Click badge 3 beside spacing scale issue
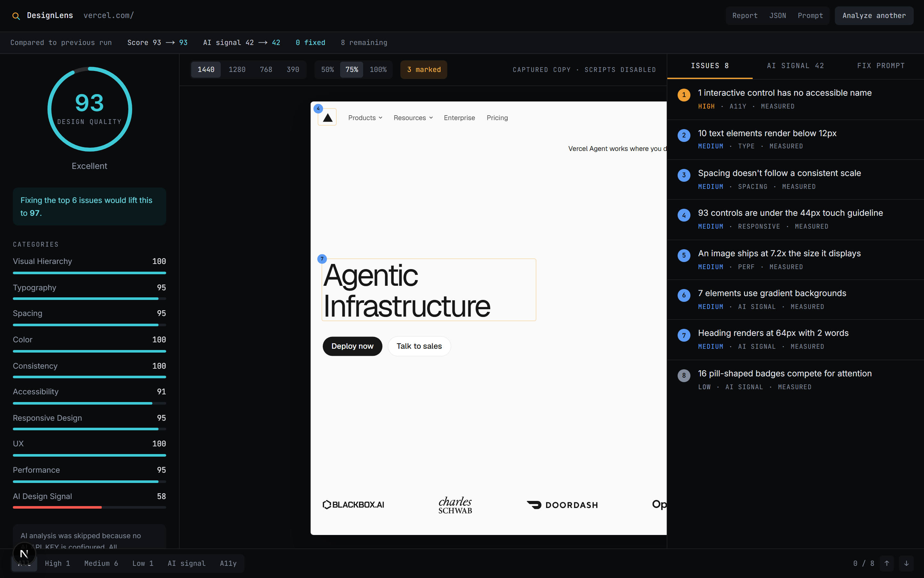This screenshot has height=578, width=924. (x=684, y=175)
